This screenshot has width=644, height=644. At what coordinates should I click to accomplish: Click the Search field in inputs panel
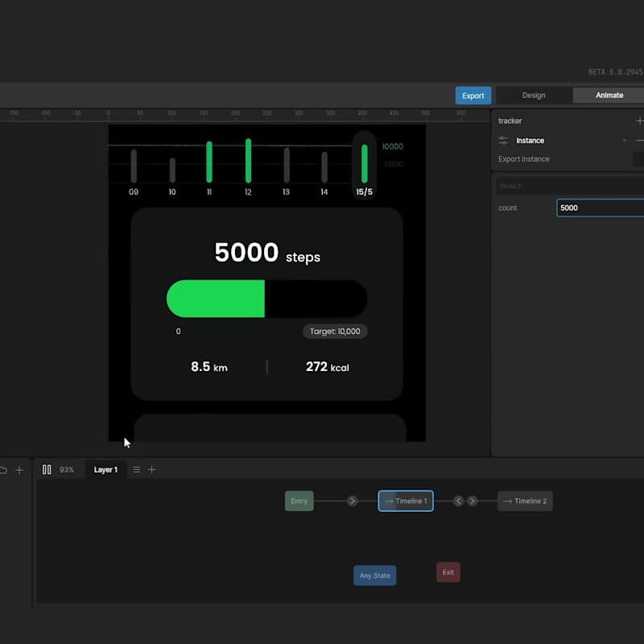click(x=570, y=186)
